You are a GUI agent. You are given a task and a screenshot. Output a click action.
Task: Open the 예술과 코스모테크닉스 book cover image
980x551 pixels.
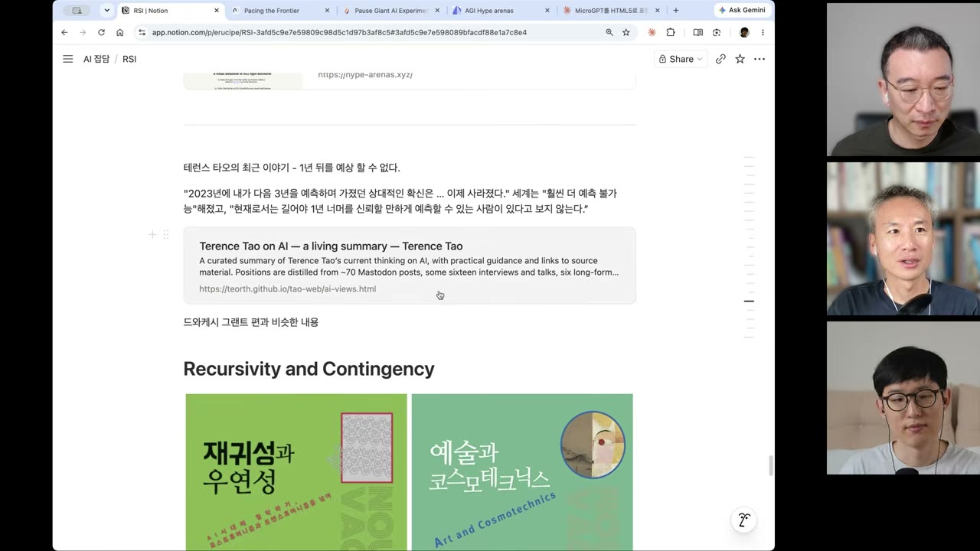(x=522, y=471)
